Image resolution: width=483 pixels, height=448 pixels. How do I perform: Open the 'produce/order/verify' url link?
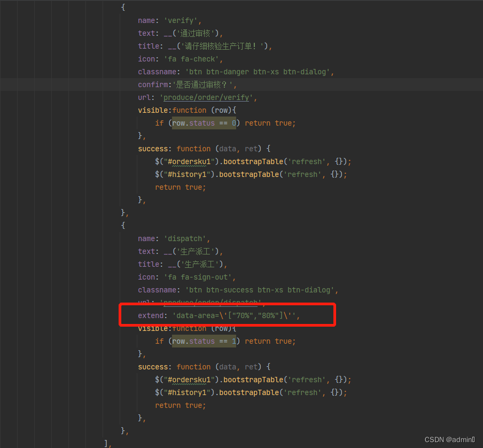pos(206,98)
